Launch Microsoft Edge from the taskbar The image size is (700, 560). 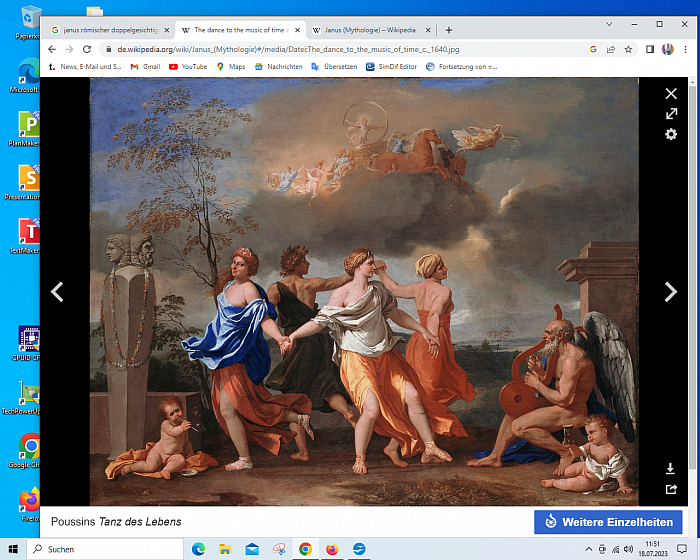(198, 549)
